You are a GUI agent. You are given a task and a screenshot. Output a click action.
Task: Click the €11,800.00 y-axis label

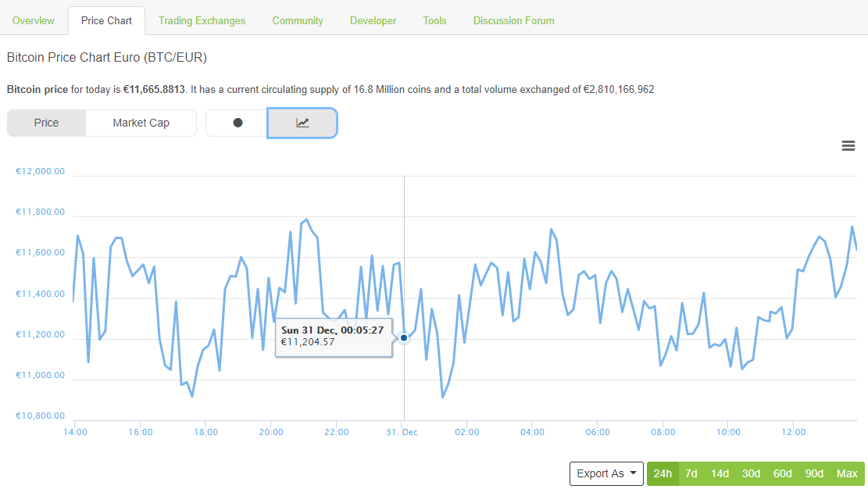(x=40, y=212)
